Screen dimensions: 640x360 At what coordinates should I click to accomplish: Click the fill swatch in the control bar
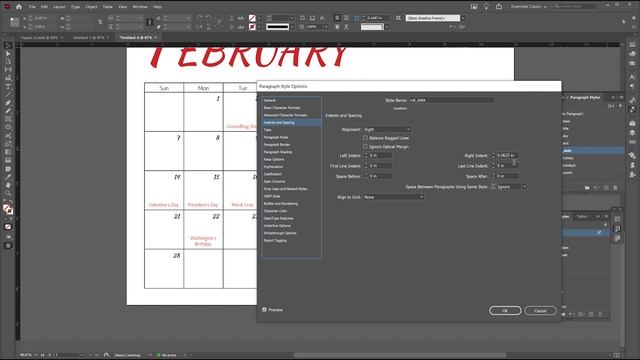(252, 18)
